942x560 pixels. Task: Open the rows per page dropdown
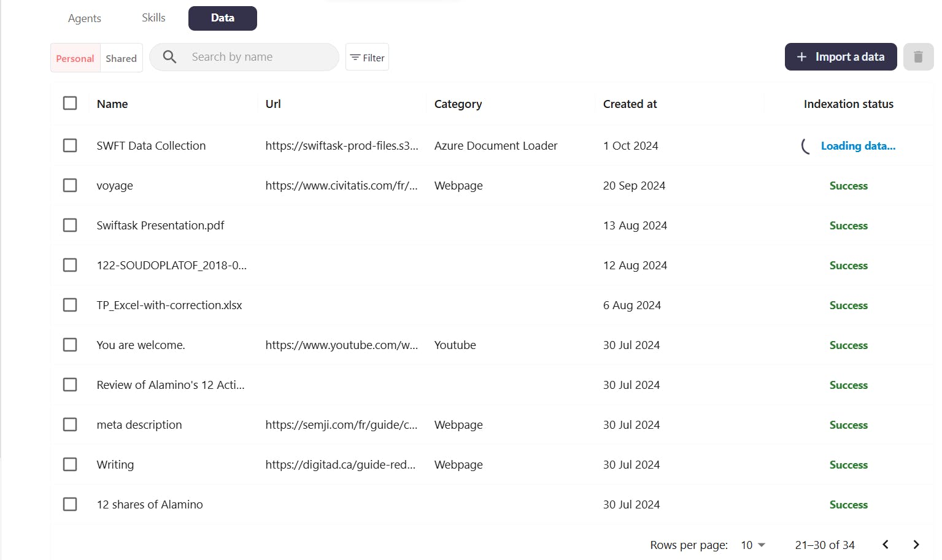coord(753,545)
